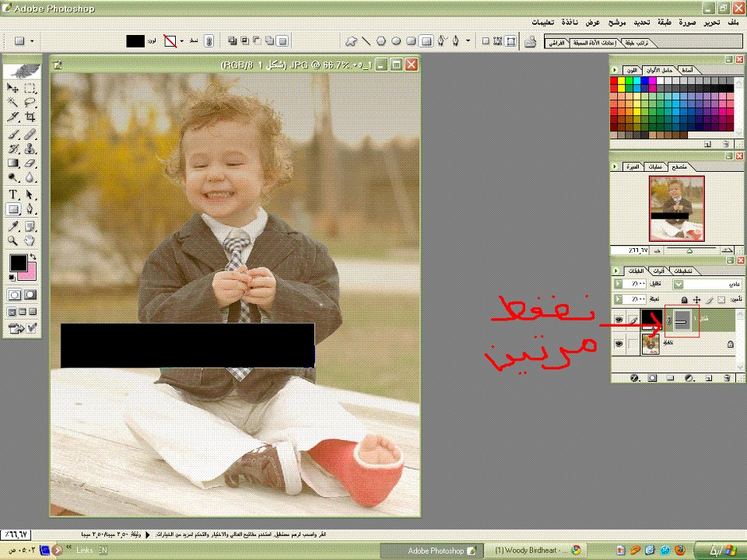Select the Lasso tool
This screenshot has width=747, height=560.
(x=30, y=102)
